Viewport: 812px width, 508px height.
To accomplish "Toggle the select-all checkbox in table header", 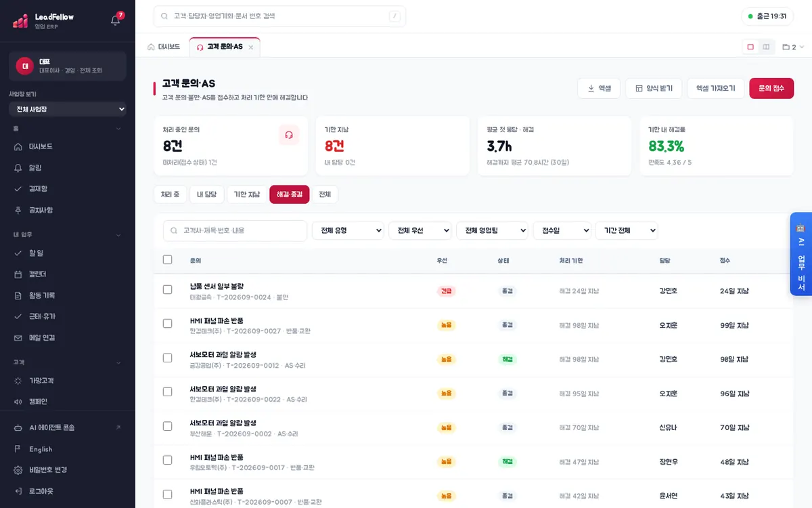I will click(x=168, y=259).
